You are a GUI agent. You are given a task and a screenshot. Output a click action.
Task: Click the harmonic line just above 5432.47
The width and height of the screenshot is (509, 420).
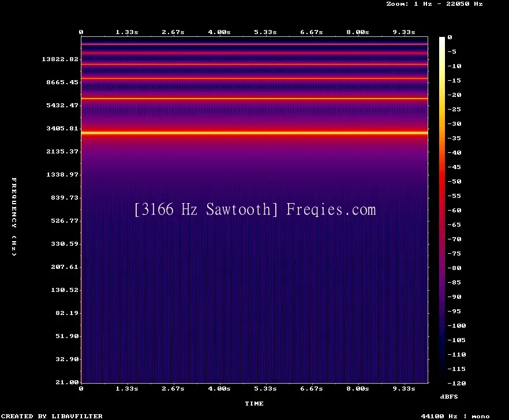[x=254, y=98]
